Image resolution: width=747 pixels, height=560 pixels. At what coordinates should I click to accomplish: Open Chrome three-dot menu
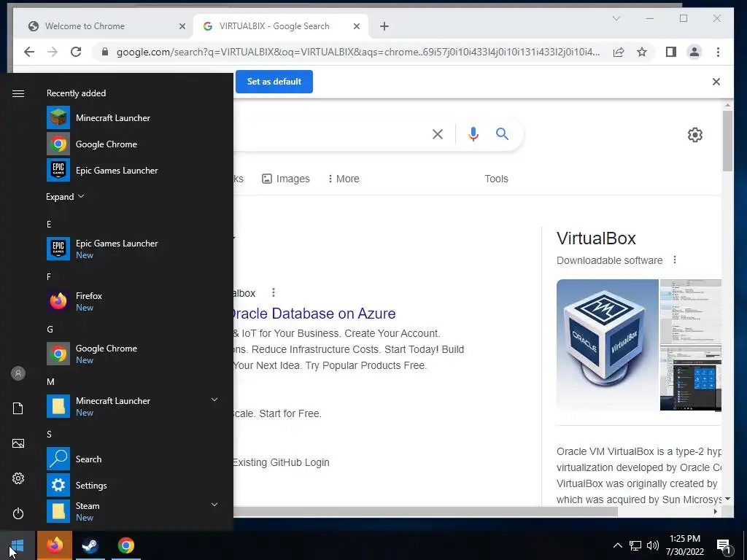point(718,52)
